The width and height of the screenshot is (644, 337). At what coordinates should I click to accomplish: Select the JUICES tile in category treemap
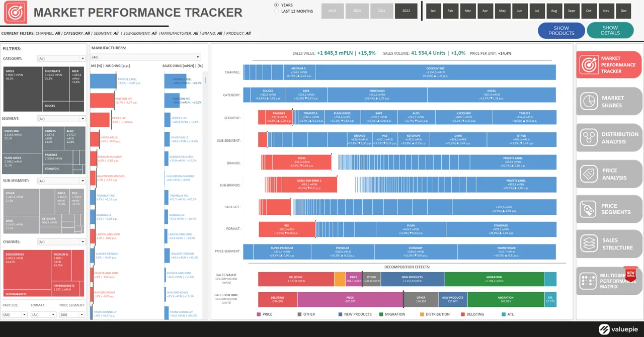point(23,90)
